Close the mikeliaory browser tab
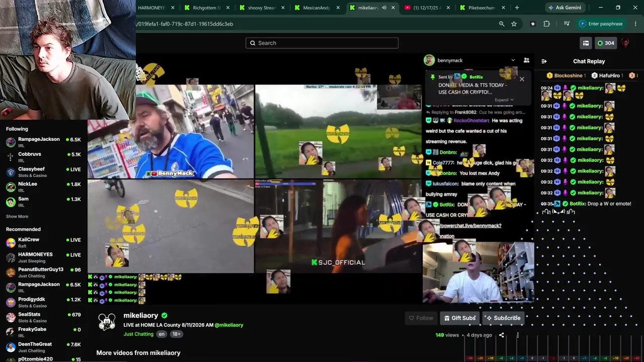This screenshot has width=644, height=362. click(x=393, y=8)
